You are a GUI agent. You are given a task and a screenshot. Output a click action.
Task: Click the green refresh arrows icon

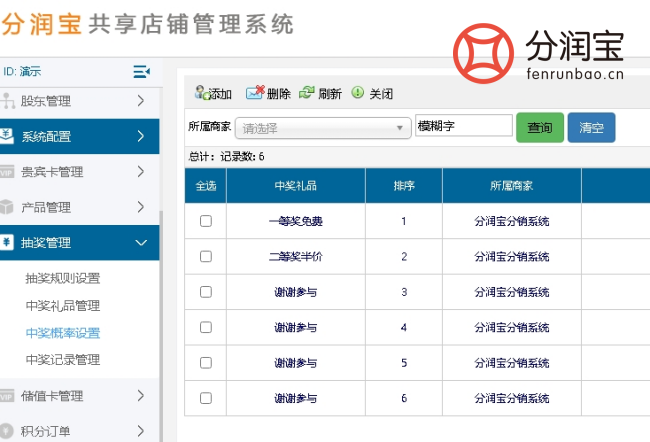pyautogui.click(x=307, y=92)
